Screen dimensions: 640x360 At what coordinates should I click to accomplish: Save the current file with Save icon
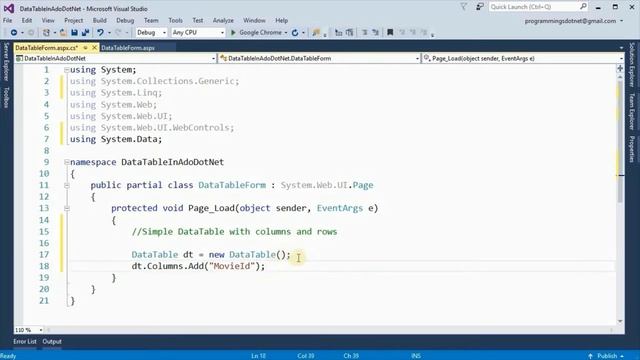(74, 32)
